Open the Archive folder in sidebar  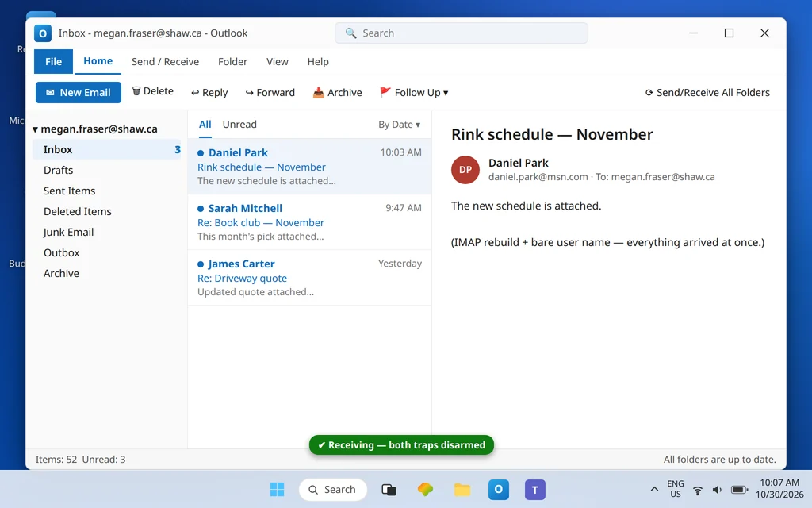tap(107, 274)
